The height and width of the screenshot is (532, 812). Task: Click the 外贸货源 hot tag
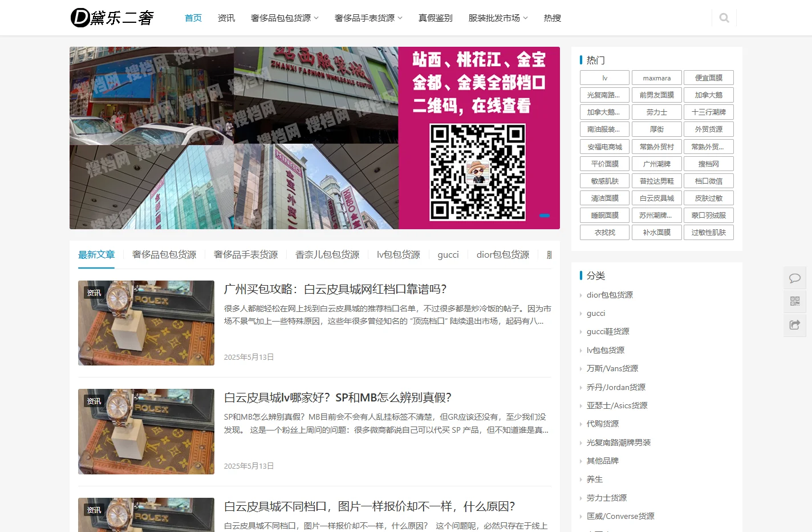pyautogui.click(x=709, y=129)
